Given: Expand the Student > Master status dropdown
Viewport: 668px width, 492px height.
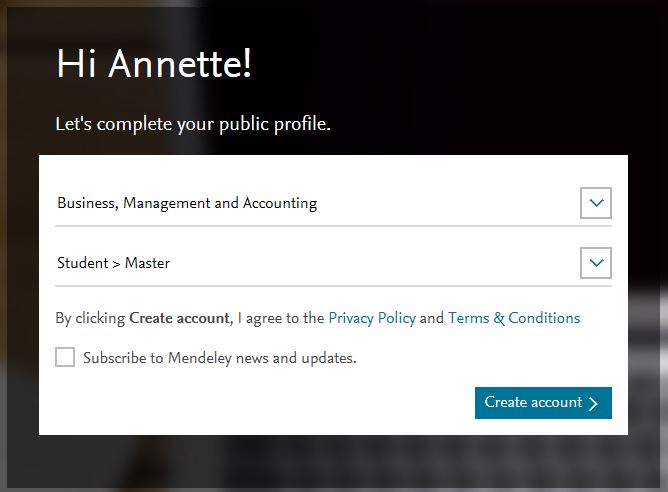Looking at the screenshot, I should [300, 263].
